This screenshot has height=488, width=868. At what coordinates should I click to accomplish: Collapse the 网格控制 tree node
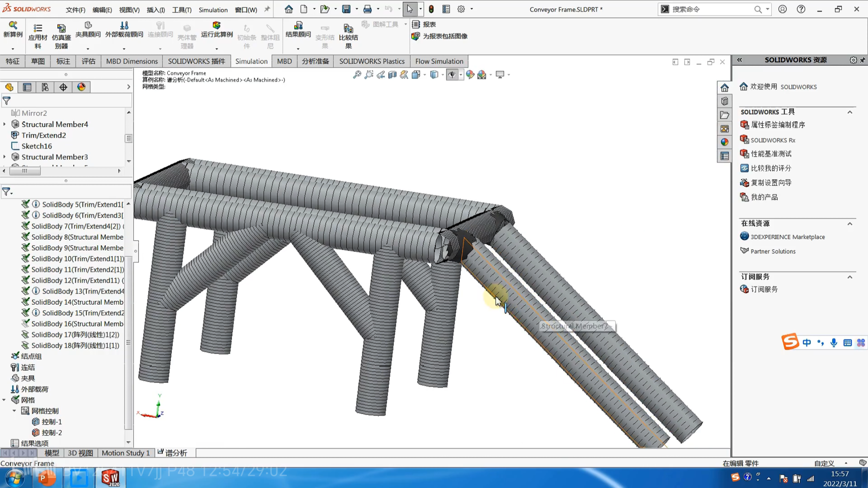14,411
